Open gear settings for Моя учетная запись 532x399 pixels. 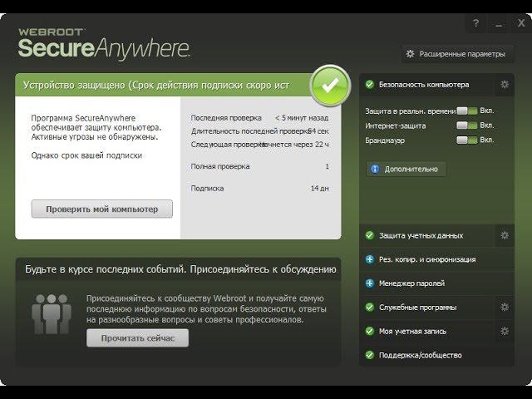point(505,331)
